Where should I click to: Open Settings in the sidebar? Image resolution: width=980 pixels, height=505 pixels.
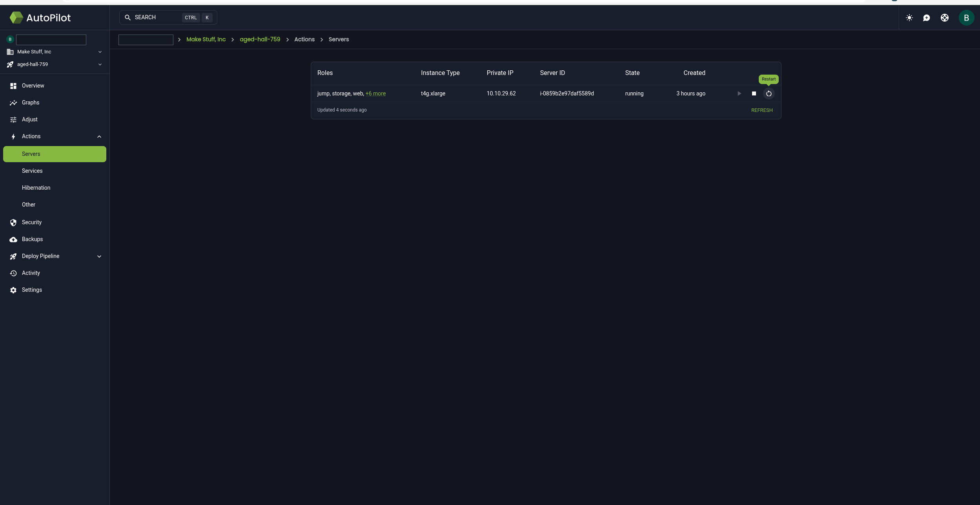coord(55,290)
